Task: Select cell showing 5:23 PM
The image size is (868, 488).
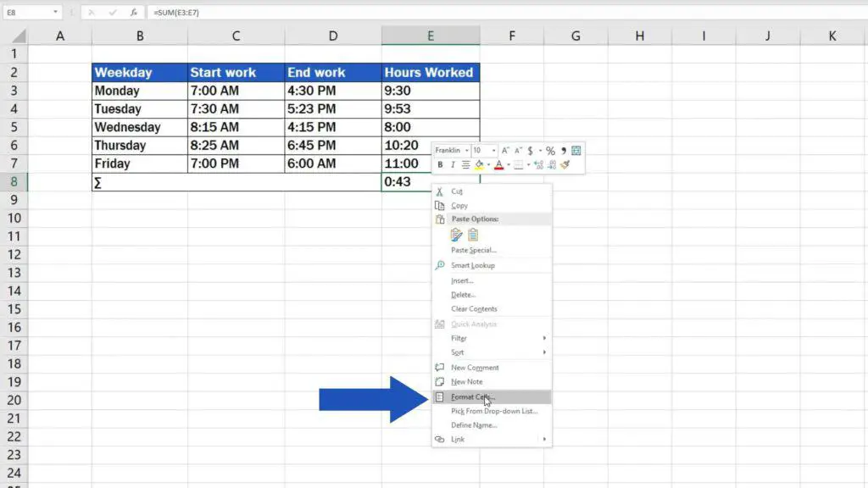Action: (332, 109)
